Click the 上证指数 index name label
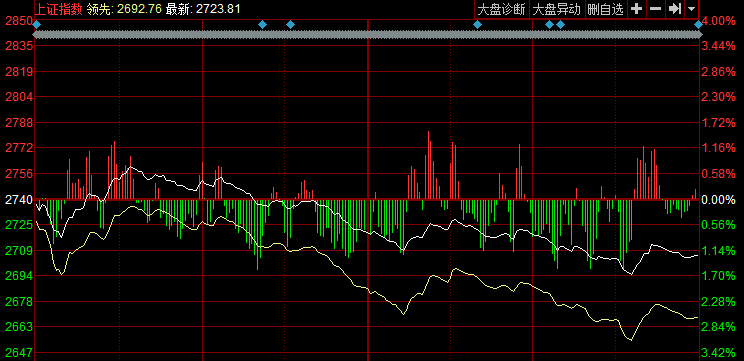The height and width of the screenshot is (361, 744). click(59, 9)
